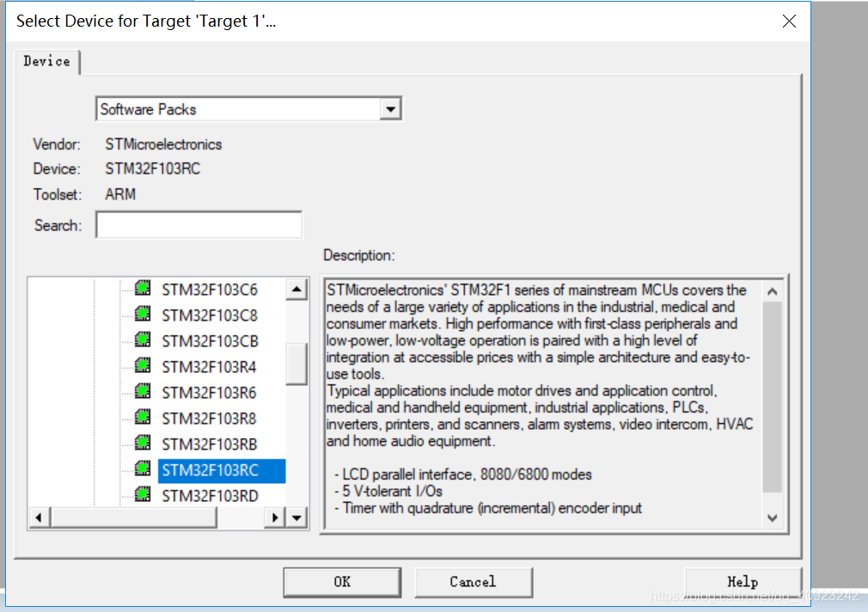
Task: Open the Software Packs dropdown
Action: pyautogui.click(x=390, y=109)
